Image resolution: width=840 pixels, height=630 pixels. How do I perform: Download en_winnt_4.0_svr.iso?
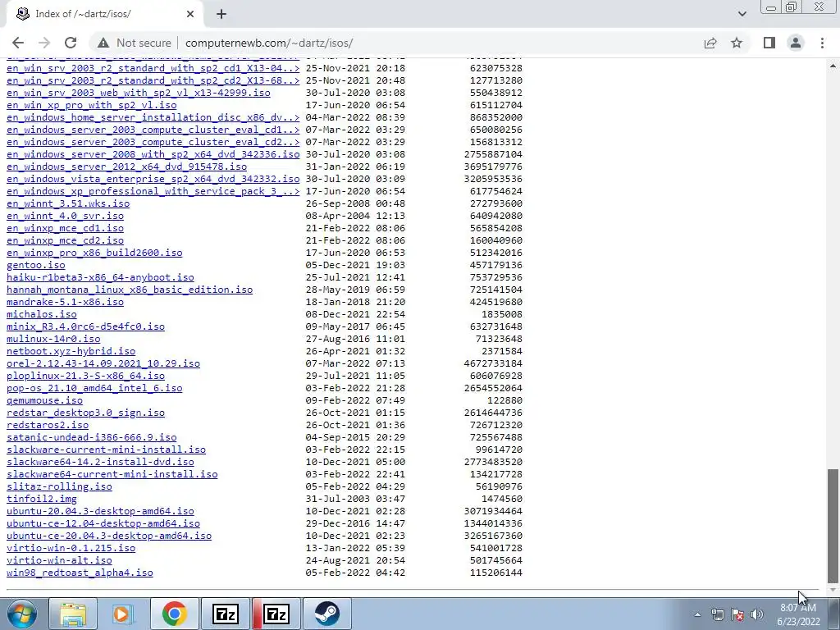point(65,216)
